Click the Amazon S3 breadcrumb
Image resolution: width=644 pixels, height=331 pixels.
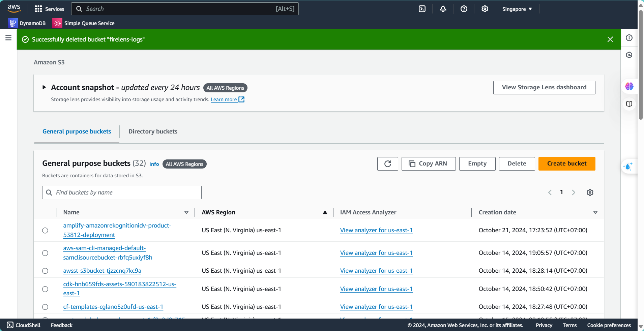(x=49, y=62)
